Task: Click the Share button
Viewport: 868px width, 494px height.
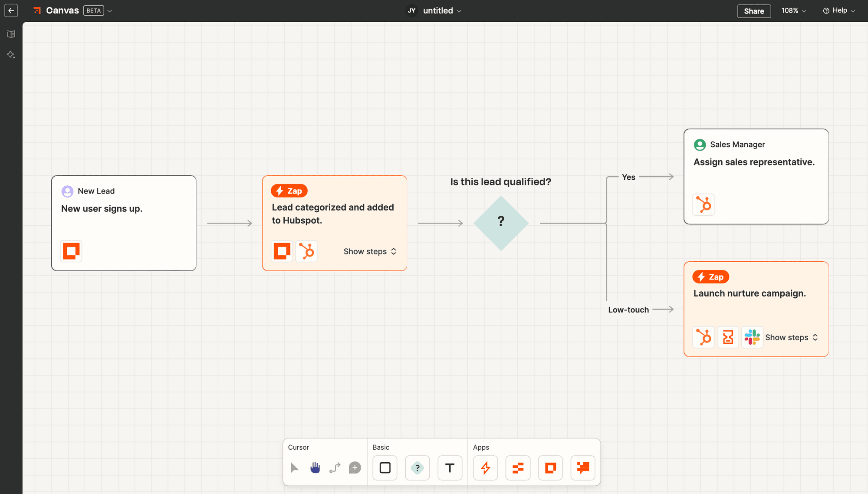Action: (754, 11)
